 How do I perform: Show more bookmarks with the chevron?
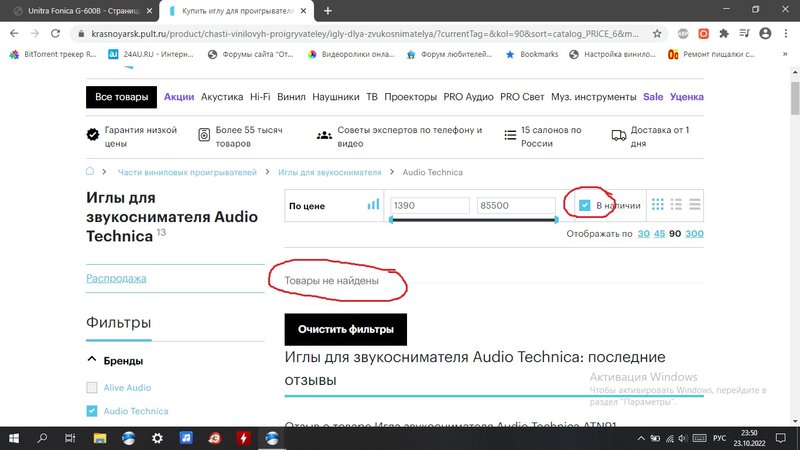(x=785, y=54)
